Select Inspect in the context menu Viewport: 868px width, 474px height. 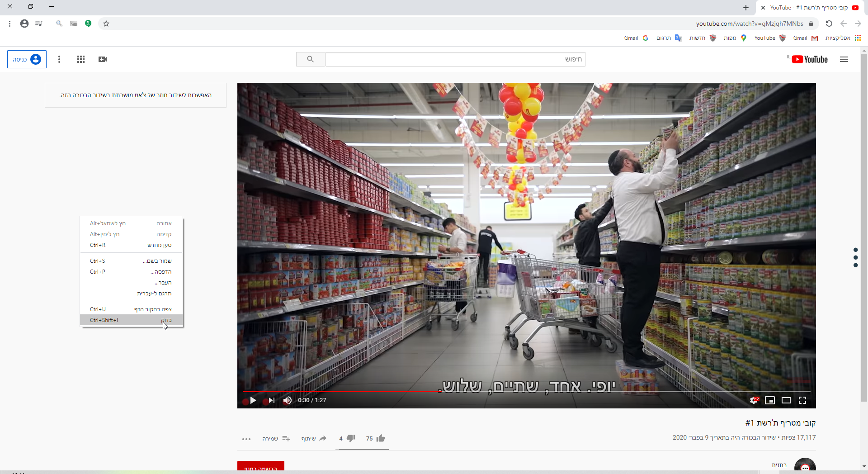pyautogui.click(x=131, y=320)
